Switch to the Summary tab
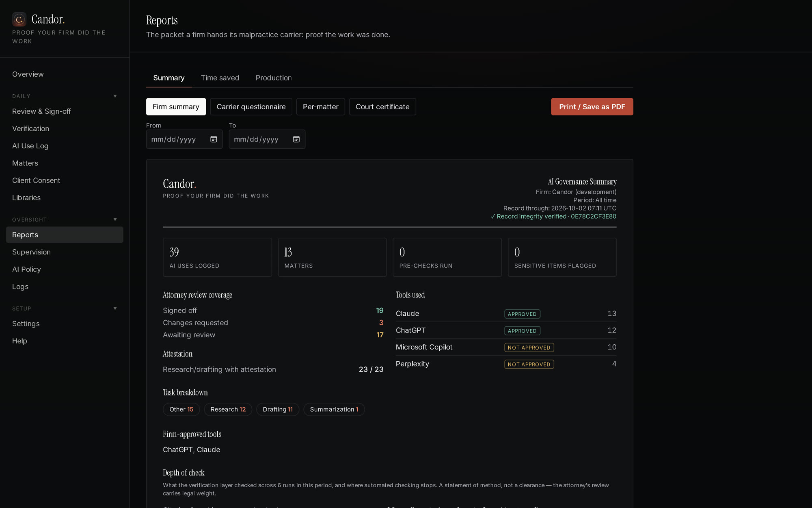The width and height of the screenshot is (812, 508). click(x=169, y=78)
